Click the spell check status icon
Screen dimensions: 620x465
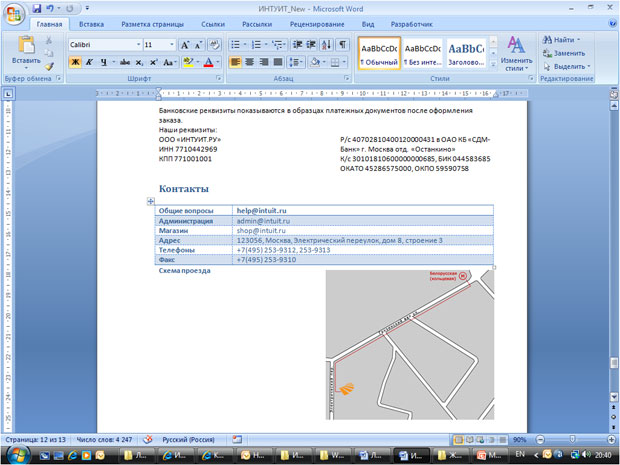(x=147, y=439)
